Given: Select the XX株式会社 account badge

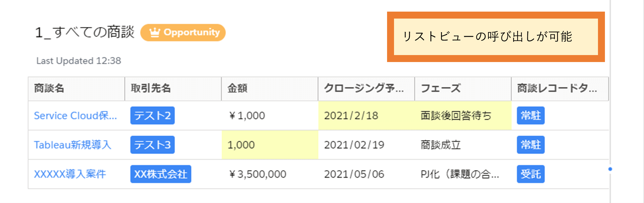Looking at the screenshot, I should click(x=161, y=174).
